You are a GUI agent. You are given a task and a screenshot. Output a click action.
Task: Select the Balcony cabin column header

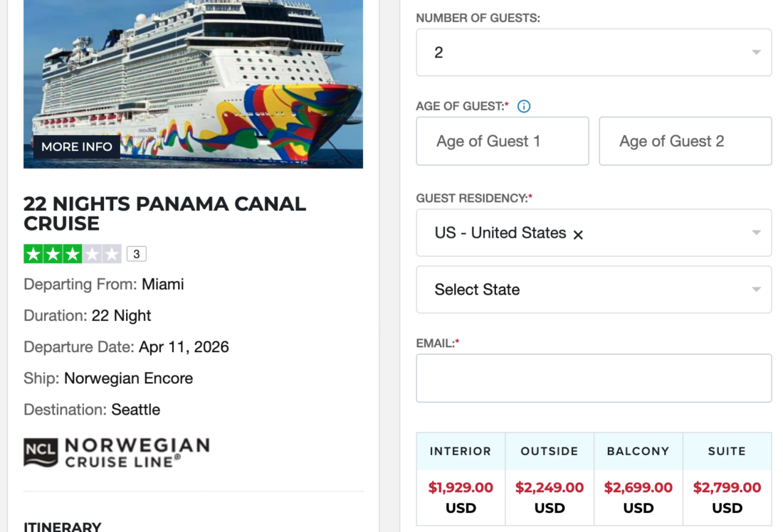(639, 451)
